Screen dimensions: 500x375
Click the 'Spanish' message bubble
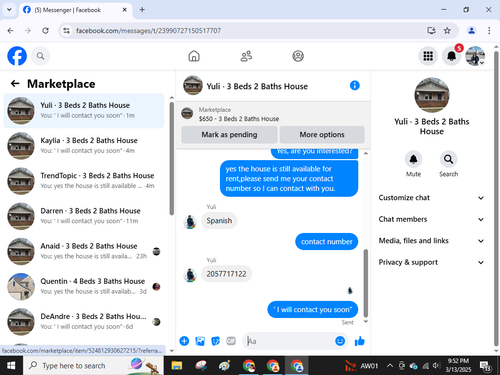(219, 221)
